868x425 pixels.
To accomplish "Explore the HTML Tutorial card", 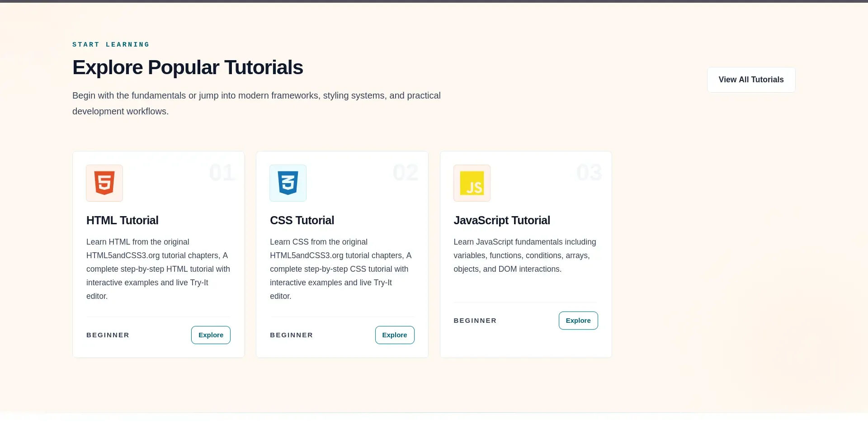I will tap(211, 335).
